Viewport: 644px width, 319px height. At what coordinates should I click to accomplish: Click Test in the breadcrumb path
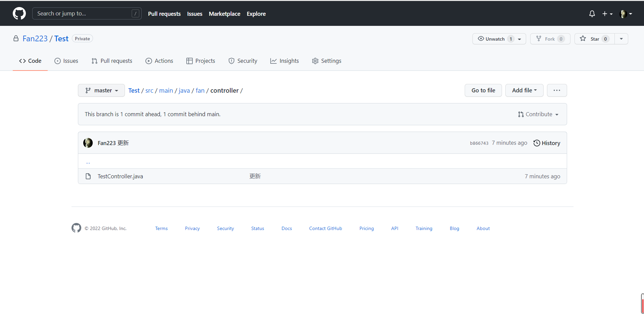(134, 90)
